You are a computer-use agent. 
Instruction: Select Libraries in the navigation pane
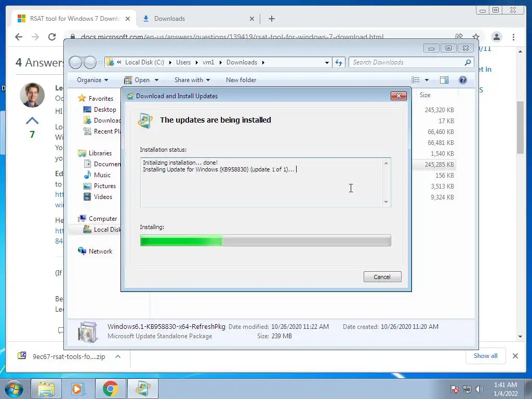(x=100, y=153)
